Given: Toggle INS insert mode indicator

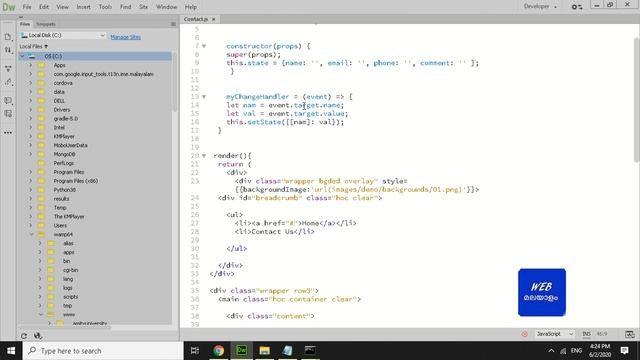Looking at the screenshot, I should tap(586, 334).
